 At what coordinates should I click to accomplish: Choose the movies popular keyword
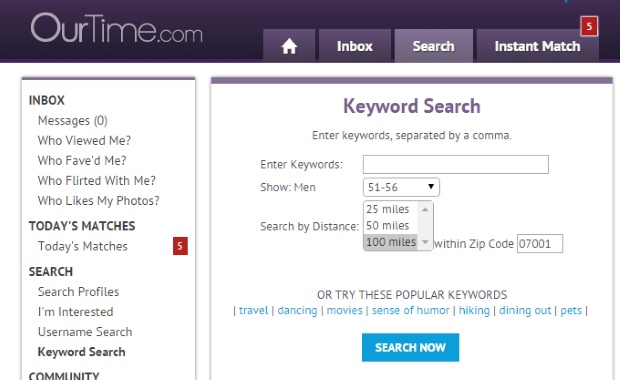(344, 310)
